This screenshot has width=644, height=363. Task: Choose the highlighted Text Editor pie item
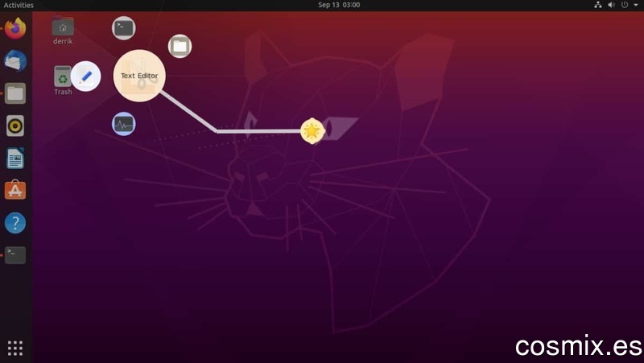(139, 76)
